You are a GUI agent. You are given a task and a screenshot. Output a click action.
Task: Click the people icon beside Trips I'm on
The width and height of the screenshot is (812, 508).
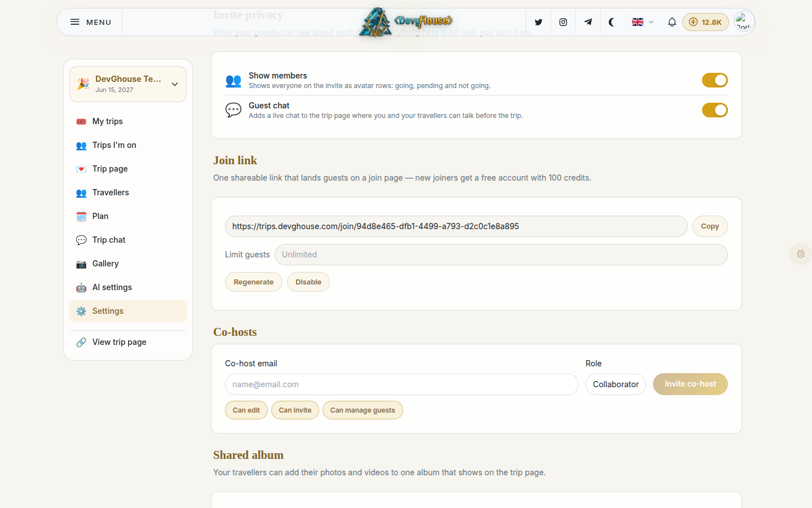[81, 145]
